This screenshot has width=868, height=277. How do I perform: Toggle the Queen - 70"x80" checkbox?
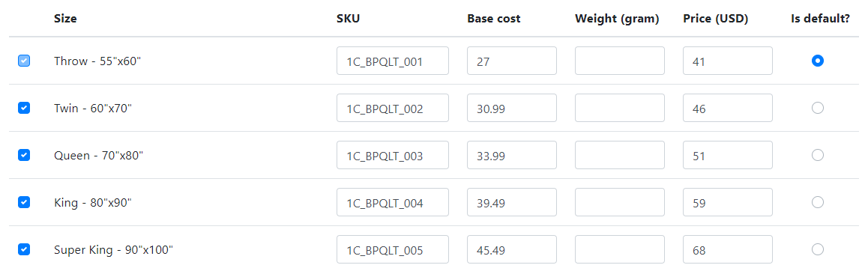[x=24, y=156]
